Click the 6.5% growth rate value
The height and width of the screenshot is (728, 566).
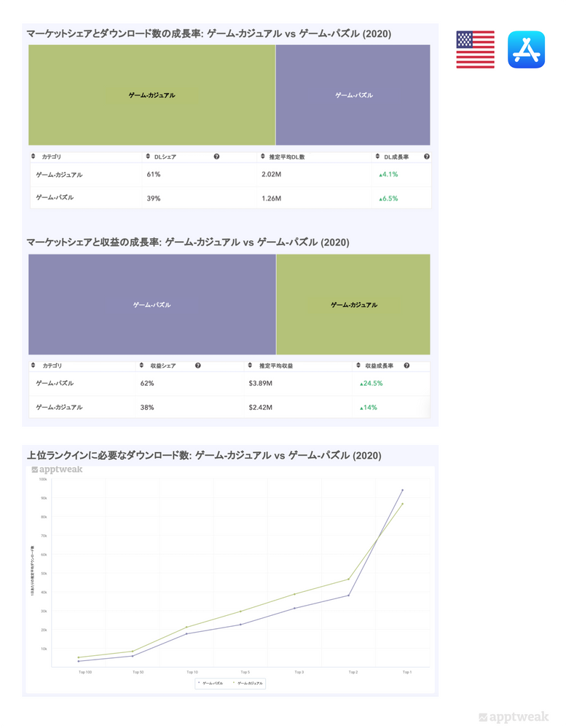[x=388, y=198]
